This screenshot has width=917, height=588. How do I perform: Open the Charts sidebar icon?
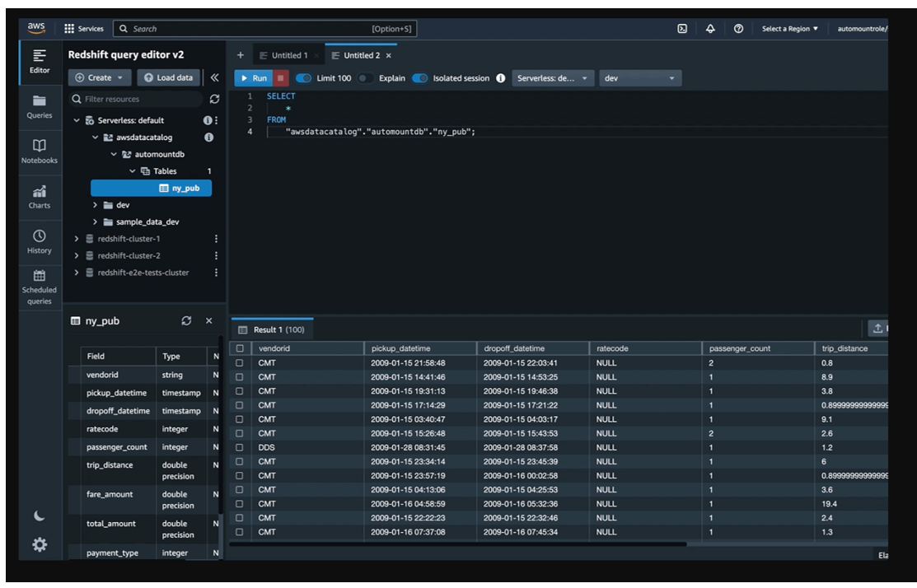pos(39,195)
